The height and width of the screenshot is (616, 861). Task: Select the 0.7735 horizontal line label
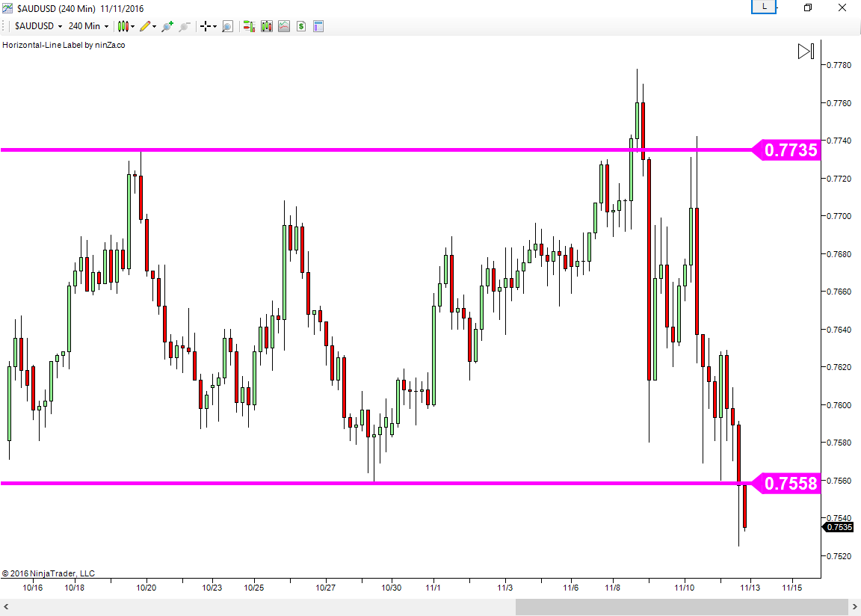(x=786, y=150)
